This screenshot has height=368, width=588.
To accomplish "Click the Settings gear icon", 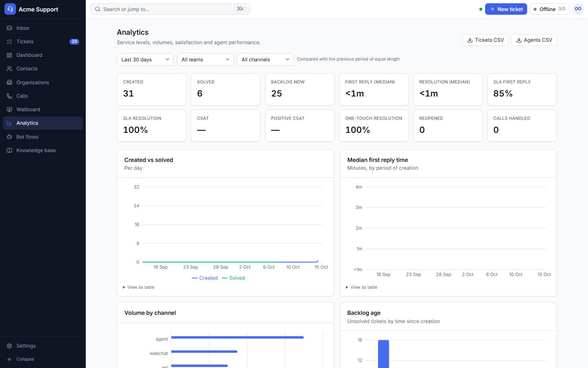I will [x=9, y=346].
